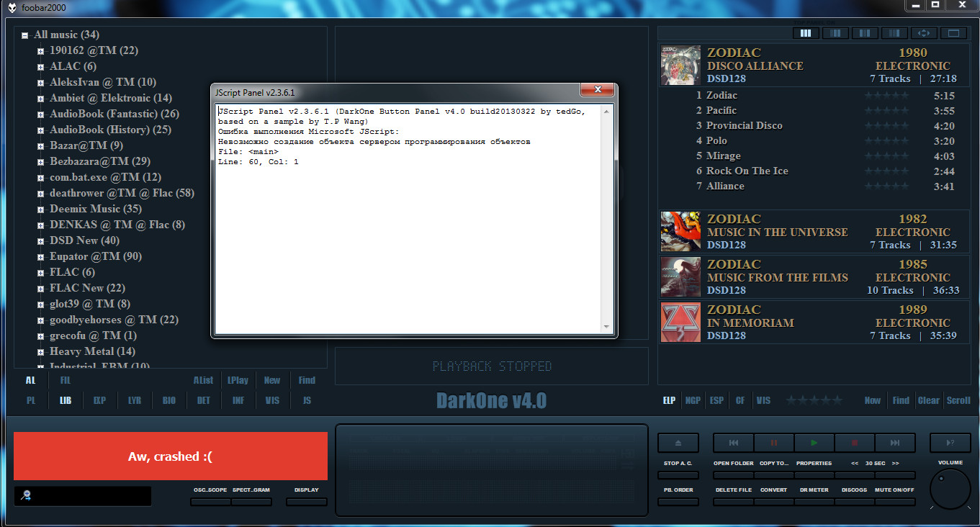Close the JScript Panel error dialog
The height and width of the screenshot is (527, 980).
598,91
